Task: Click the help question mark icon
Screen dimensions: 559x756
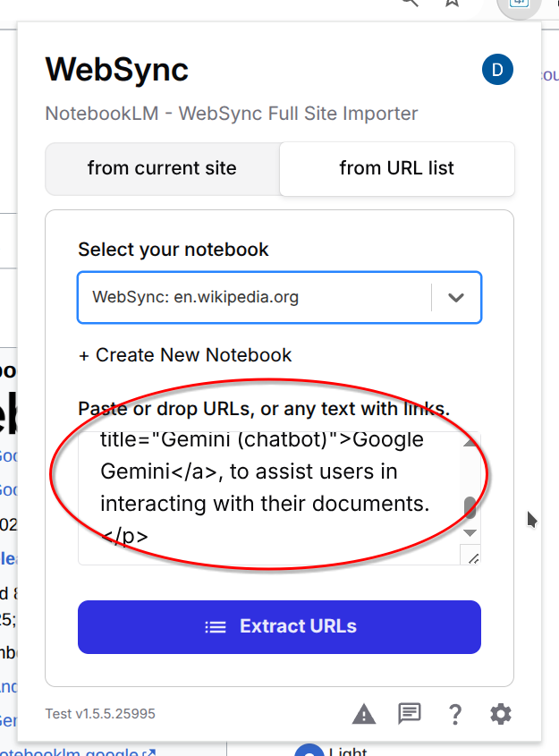Action: (x=455, y=713)
